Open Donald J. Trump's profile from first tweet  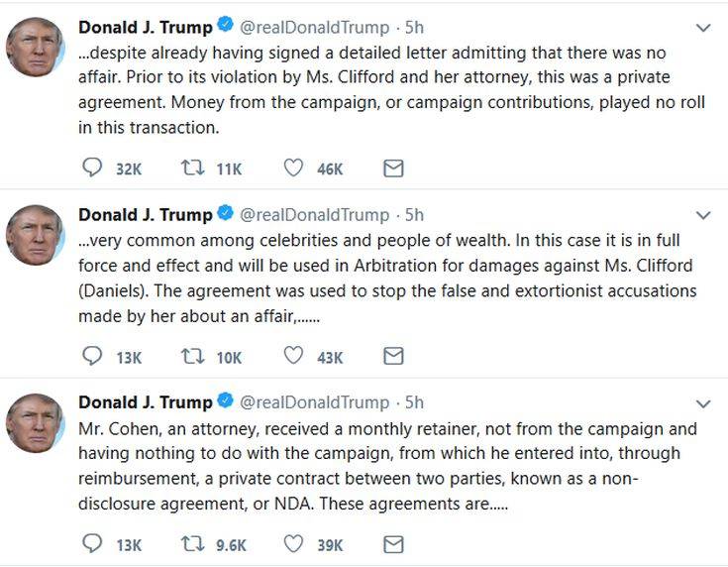coord(145,27)
